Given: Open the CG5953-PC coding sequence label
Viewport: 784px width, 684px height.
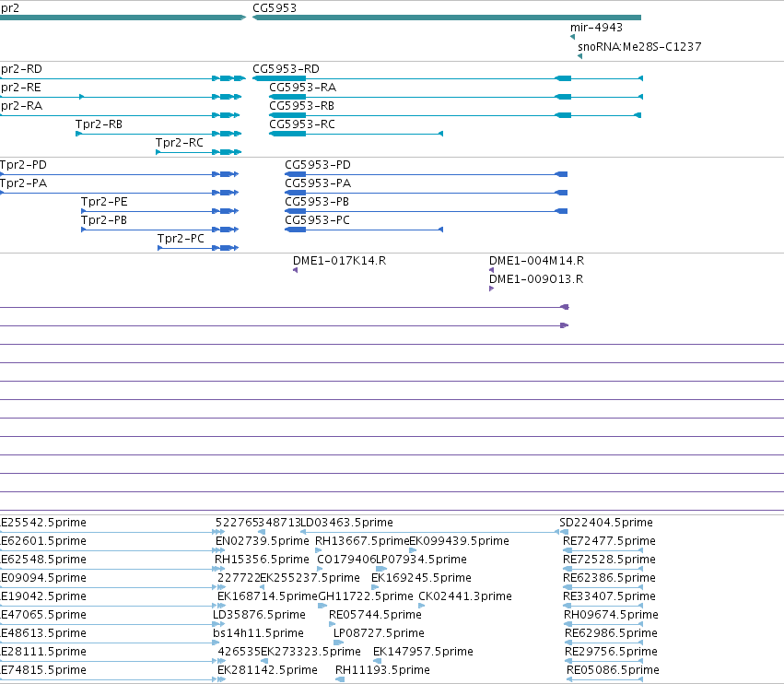Looking at the screenshot, I should (x=318, y=220).
